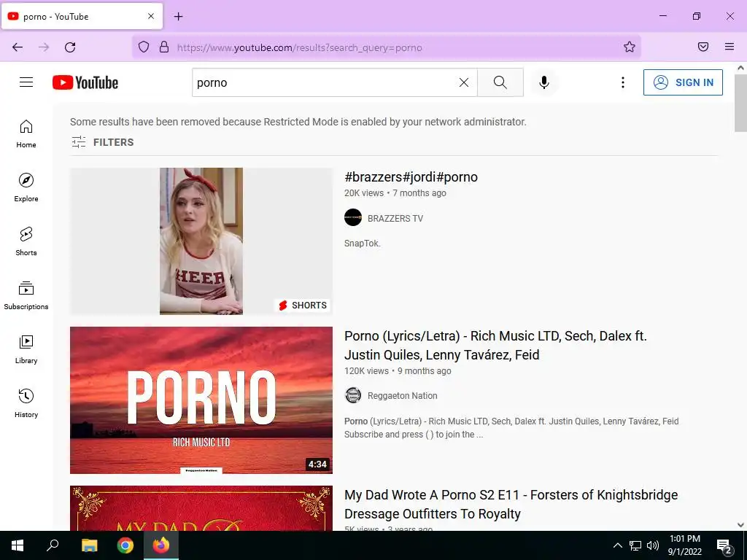Bookmark this page with the star
The width and height of the screenshot is (747, 560).
(630, 47)
